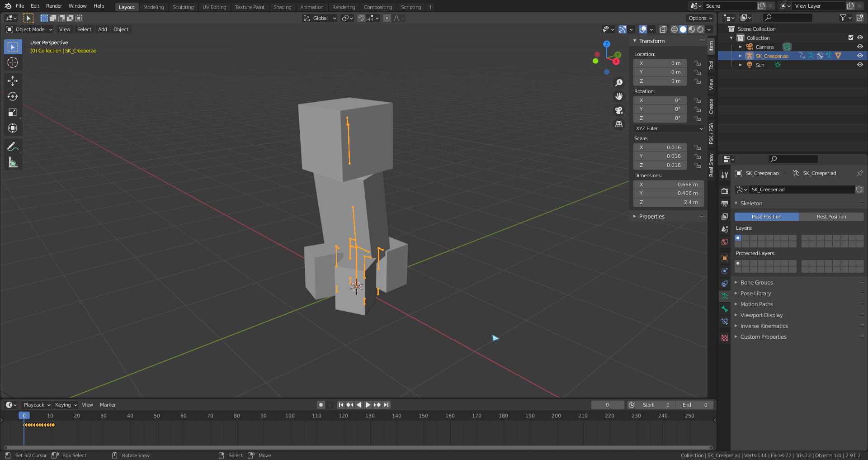
Task: Select the Rotate tool
Action: point(13,97)
